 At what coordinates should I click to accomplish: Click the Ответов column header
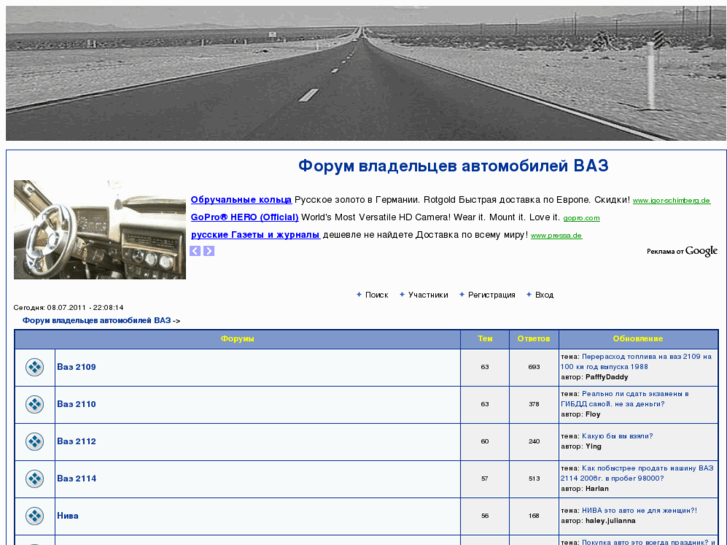[x=534, y=339]
